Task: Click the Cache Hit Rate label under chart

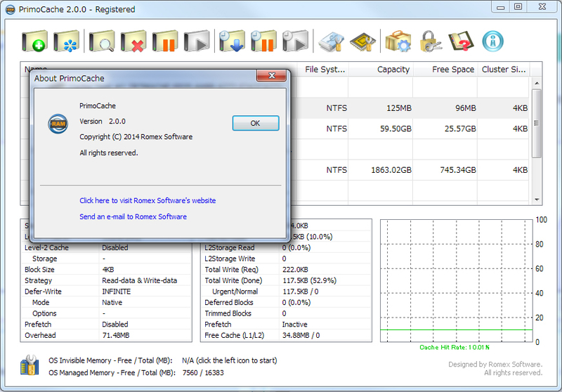Action: coord(455,347)
